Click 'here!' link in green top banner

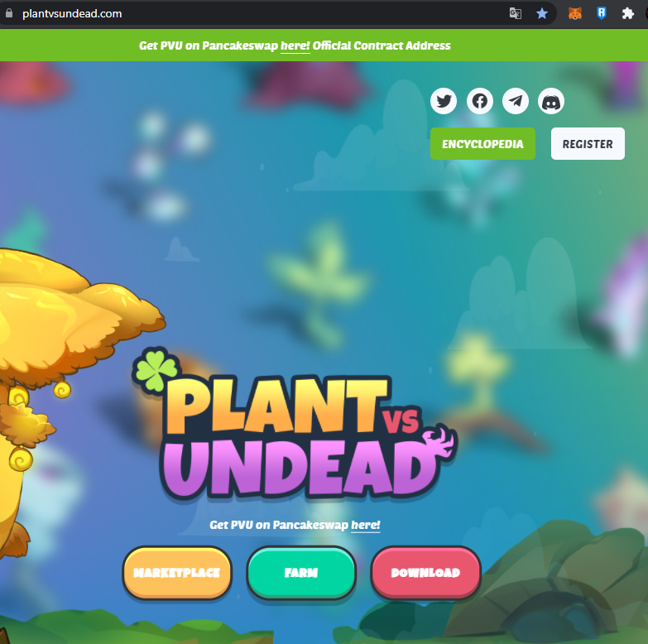295,46
